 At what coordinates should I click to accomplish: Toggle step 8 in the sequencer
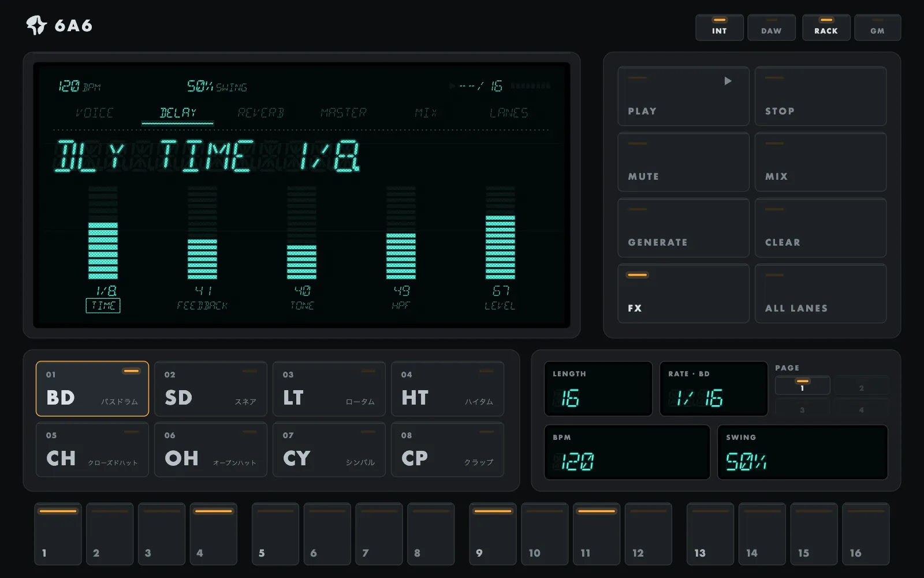pyautogui.click(x=431, y=534)
